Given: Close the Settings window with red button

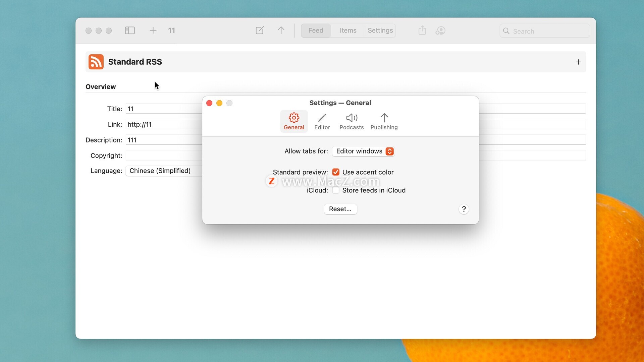Looking at the screenshot, I should coord(209,103).
